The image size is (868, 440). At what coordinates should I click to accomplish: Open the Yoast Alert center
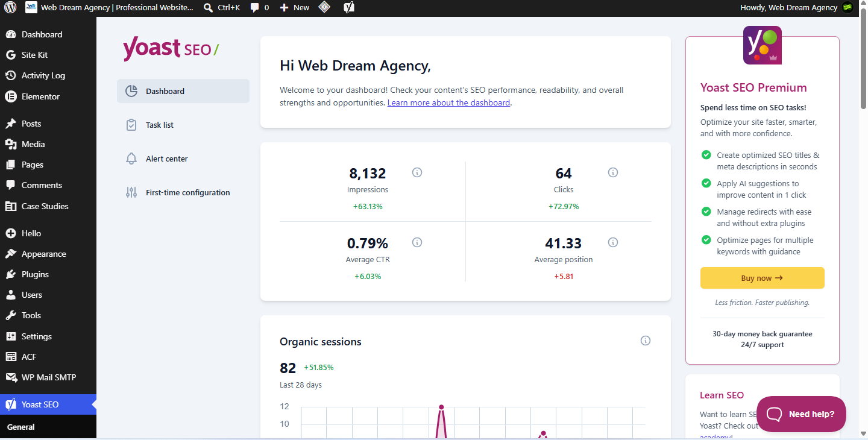[x=183, y=159]
